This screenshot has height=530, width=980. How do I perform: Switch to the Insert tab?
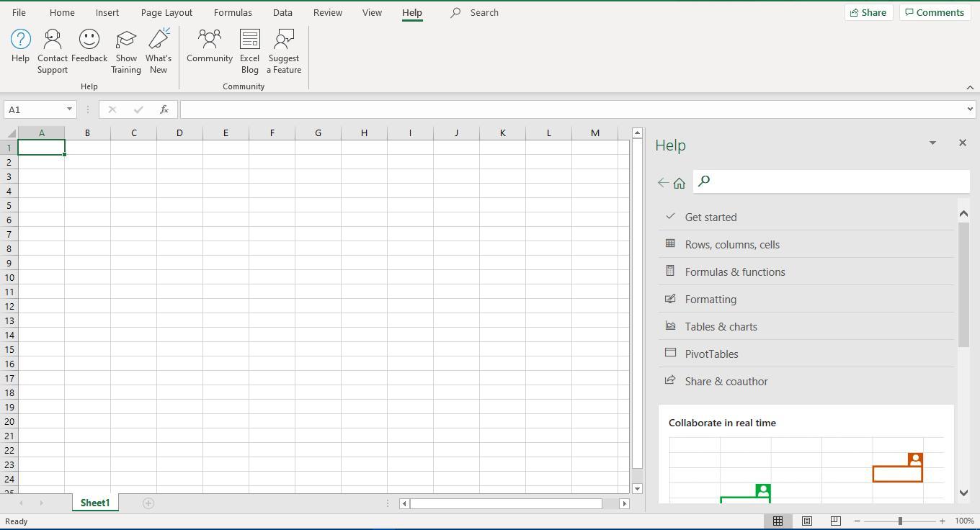pos(107,12)
